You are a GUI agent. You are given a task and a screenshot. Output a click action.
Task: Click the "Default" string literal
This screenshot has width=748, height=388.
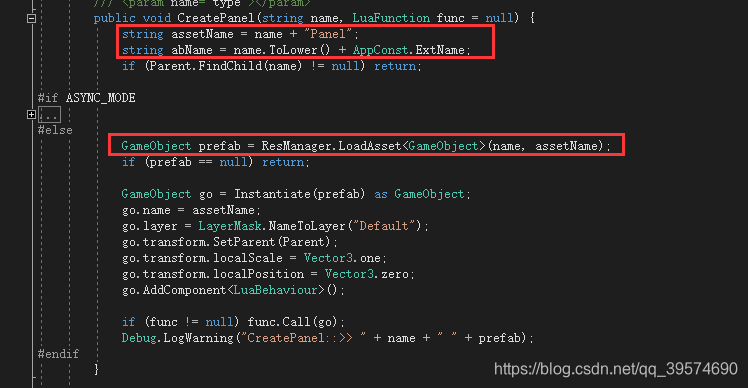coord(384,226)
